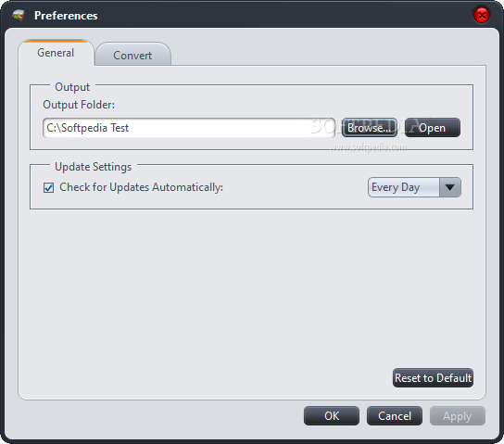Open the Convert tab

click(132, 55)
